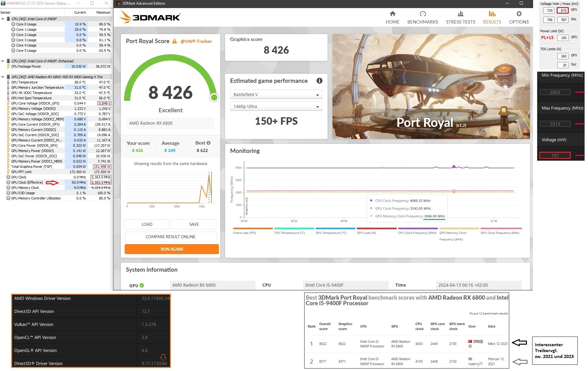Click the CPU Package Power bolt icon
Screen dimensions: 588x371
click(x=8, y=66)
